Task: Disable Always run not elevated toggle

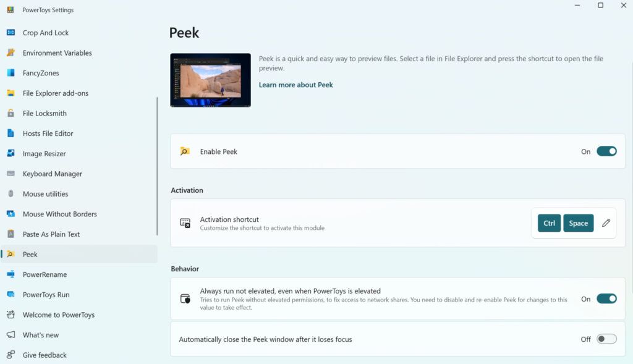Action: [x=606, y=299]
